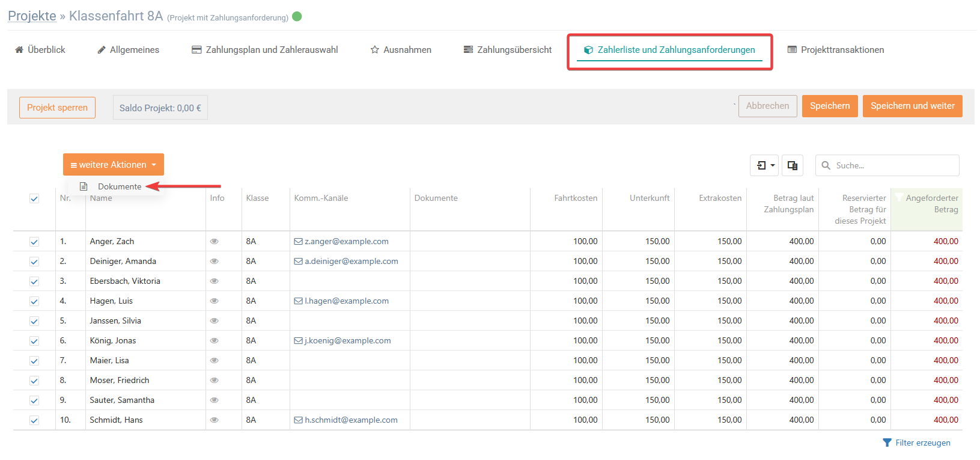This screenshot has width=980, height=460.
Task: Select Zahlerliste und Zahlungsanforderungen tab
Action: (x=670, y=50)
